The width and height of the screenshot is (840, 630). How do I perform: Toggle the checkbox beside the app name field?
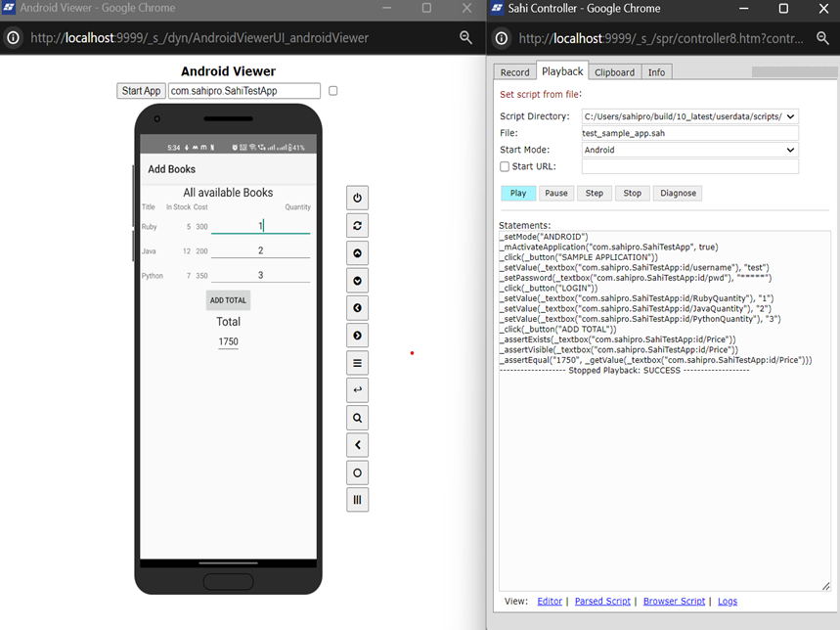333,91
